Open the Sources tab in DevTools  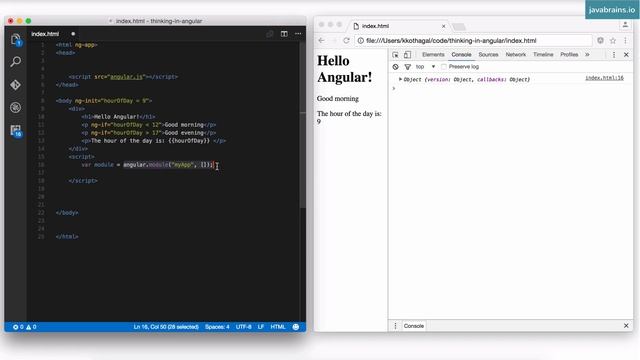[488, 55]
